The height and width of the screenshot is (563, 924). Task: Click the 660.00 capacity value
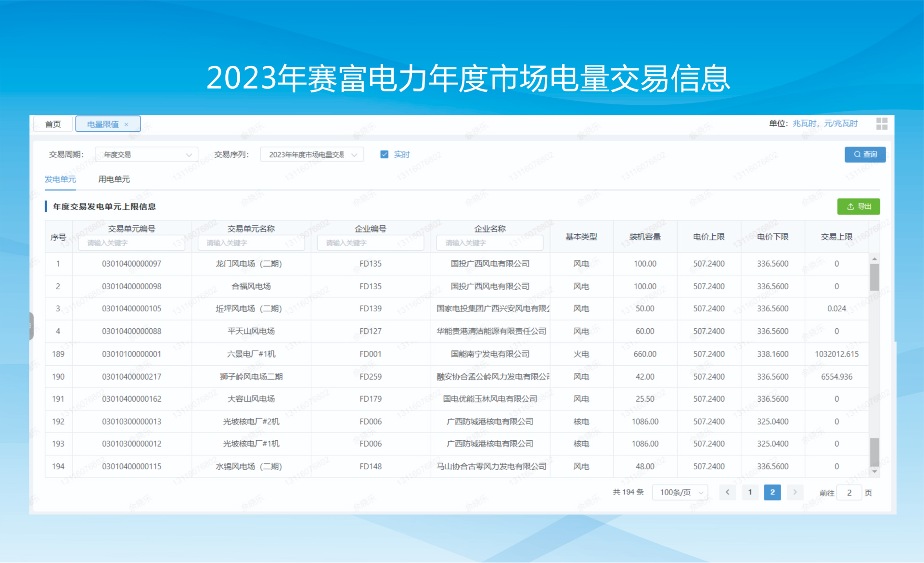tap(645, 354)
